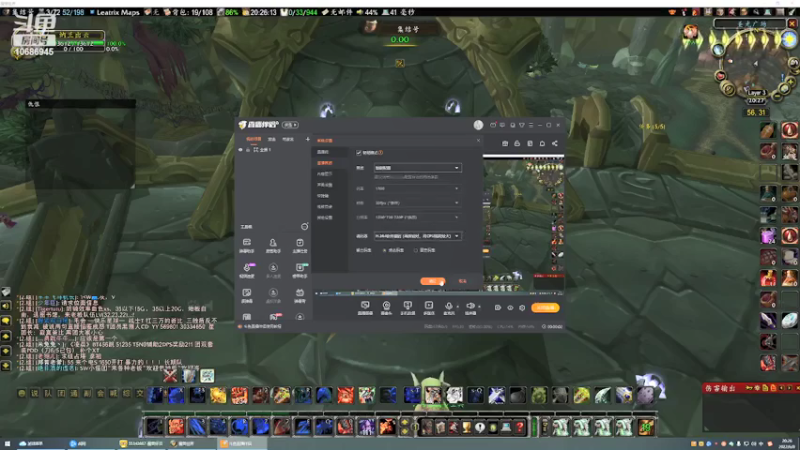
Task: Open the frame rate dropdown showing 30fps
Action: 417,203
